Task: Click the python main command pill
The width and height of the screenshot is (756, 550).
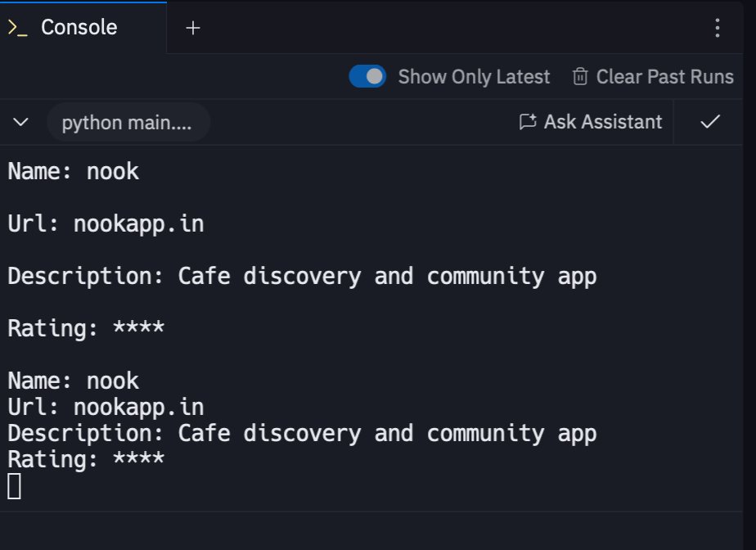Action: (x=128, y=122)
